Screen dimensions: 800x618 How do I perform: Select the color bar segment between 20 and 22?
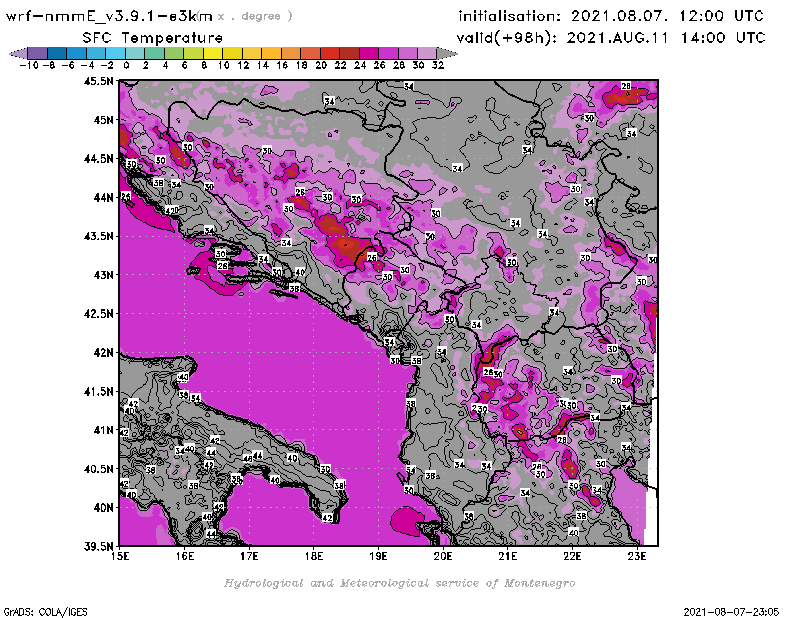[x=330, y=53]
